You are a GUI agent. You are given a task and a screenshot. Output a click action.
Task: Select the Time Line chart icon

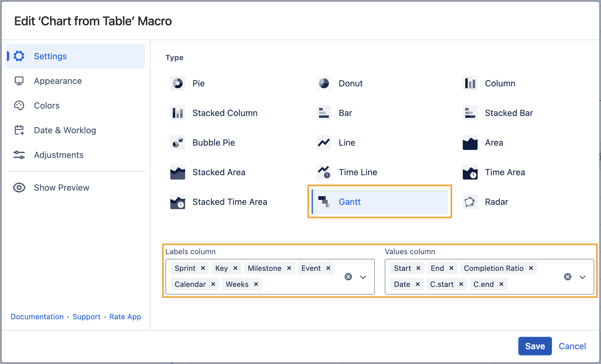324,172
